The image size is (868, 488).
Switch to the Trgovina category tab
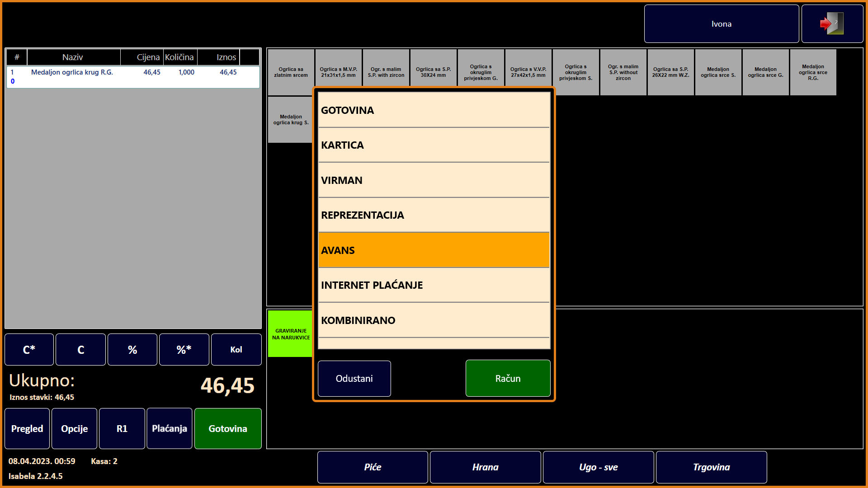coord(712,467)
